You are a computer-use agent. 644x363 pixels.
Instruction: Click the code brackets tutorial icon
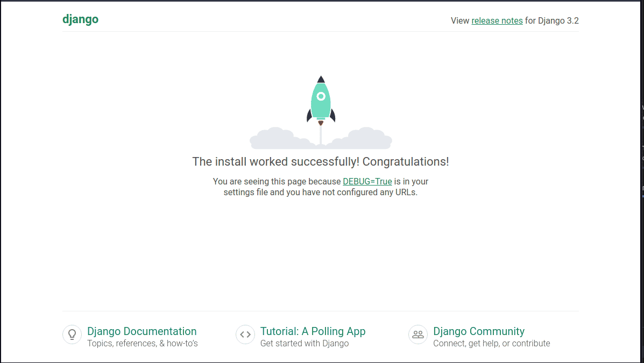coord(245,334)
